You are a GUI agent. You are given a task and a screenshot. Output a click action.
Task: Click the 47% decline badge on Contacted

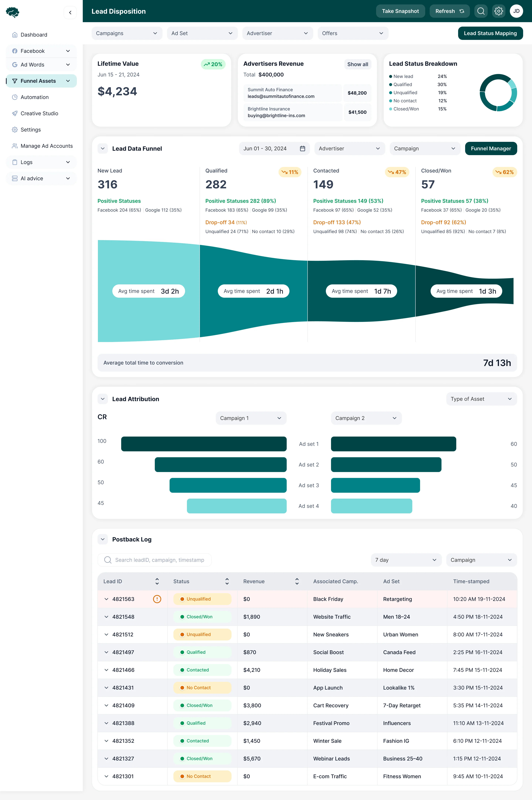397,172
